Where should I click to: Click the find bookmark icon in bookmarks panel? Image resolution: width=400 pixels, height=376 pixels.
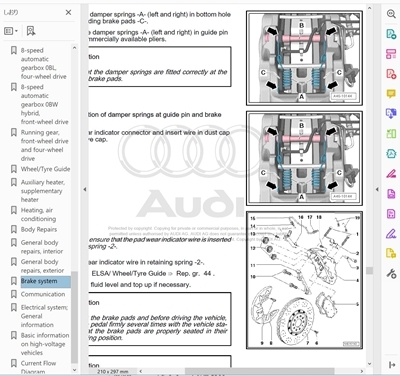tap(31, 31)
